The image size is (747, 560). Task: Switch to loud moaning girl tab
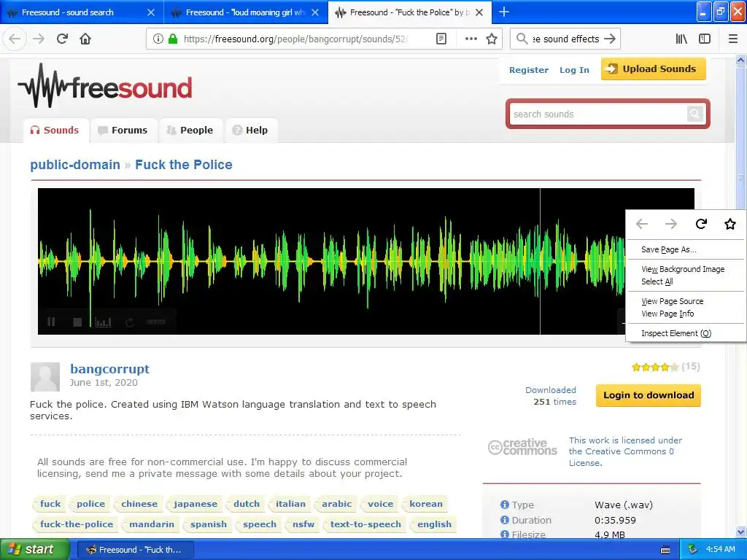click(245, 12)
